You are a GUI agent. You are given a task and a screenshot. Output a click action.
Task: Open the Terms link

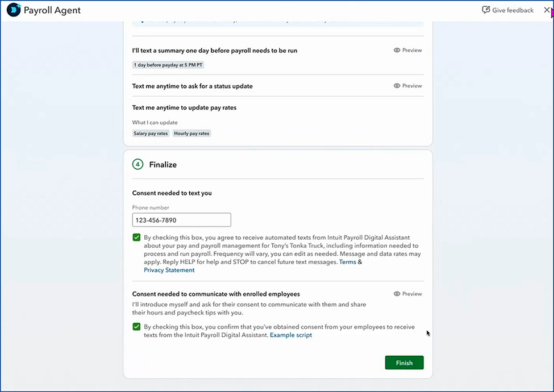[348, 262]
